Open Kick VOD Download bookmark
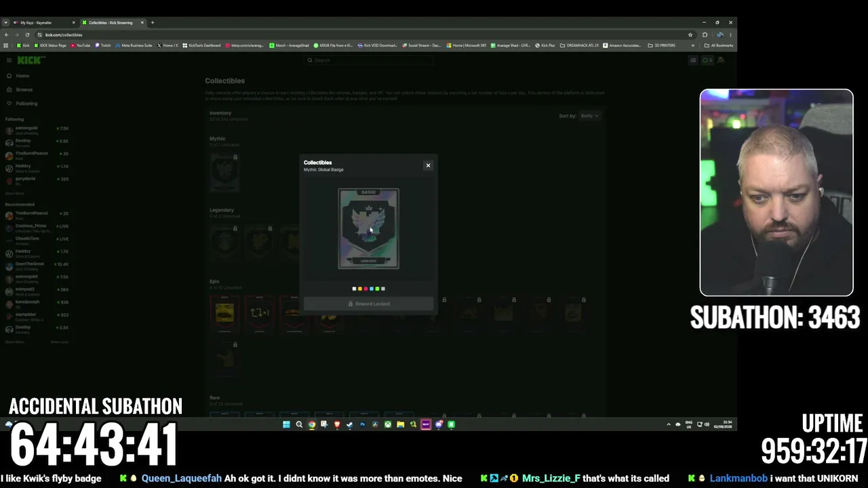Screen dimensions: 868x488 (x=378, y=45)
